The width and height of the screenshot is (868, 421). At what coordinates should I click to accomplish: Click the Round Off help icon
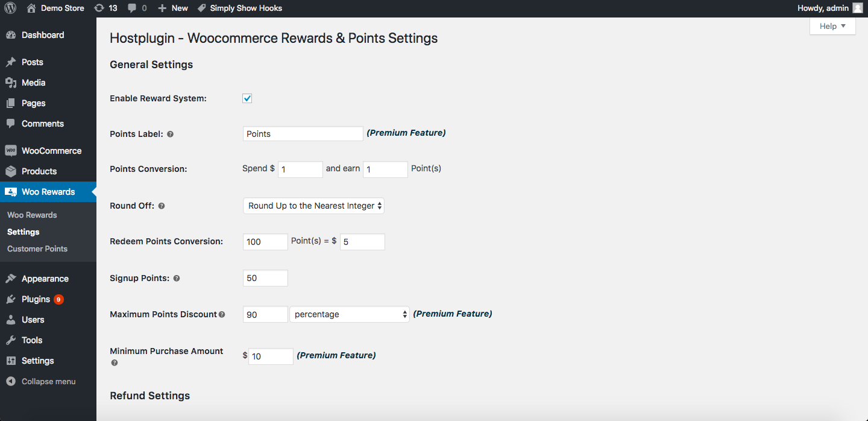click(162, 206)
